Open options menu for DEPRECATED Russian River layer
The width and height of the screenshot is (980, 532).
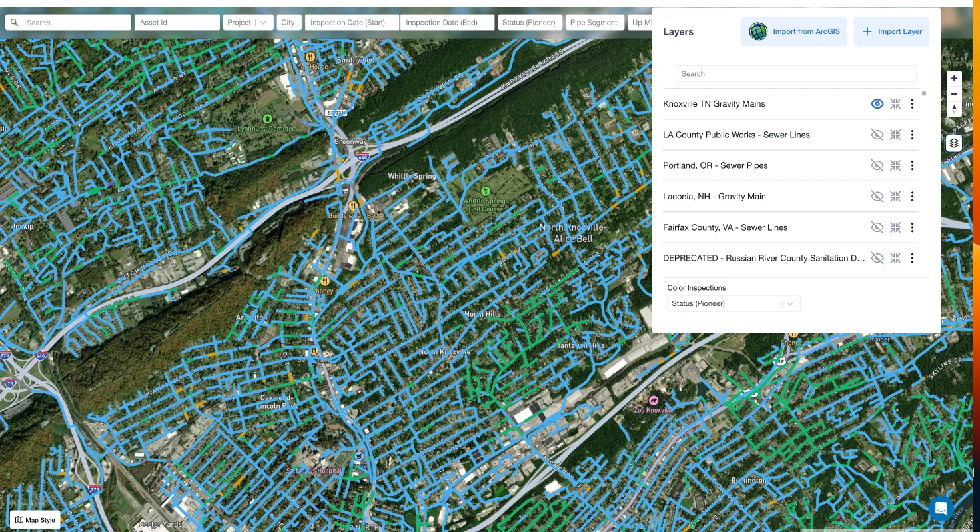[913, 258]
